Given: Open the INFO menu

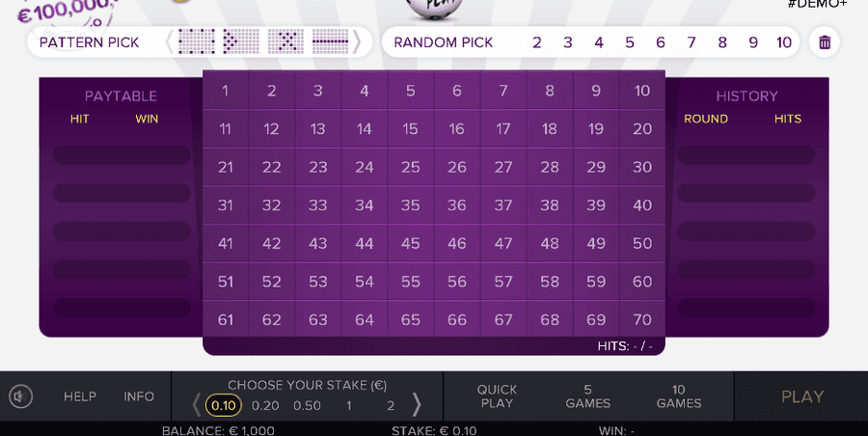Looking at the screenshot, I should pos(138,396).
